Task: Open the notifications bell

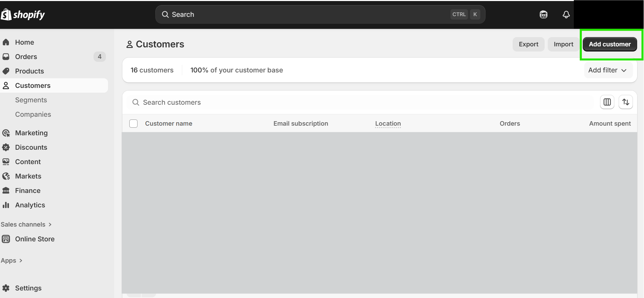Action: tap(566, 14)
